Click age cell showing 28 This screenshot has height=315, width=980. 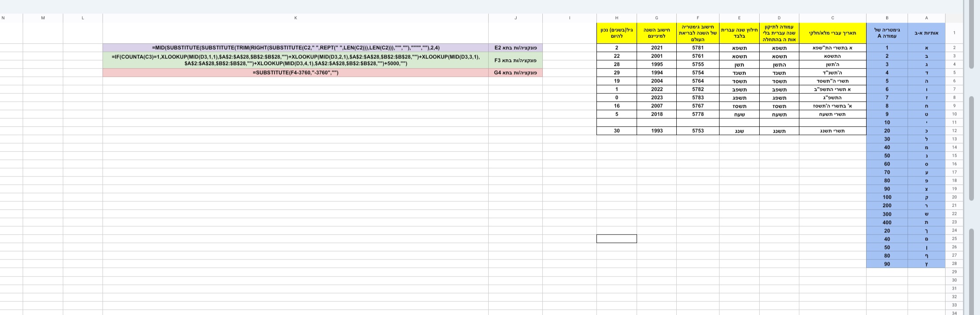point(617,64)
